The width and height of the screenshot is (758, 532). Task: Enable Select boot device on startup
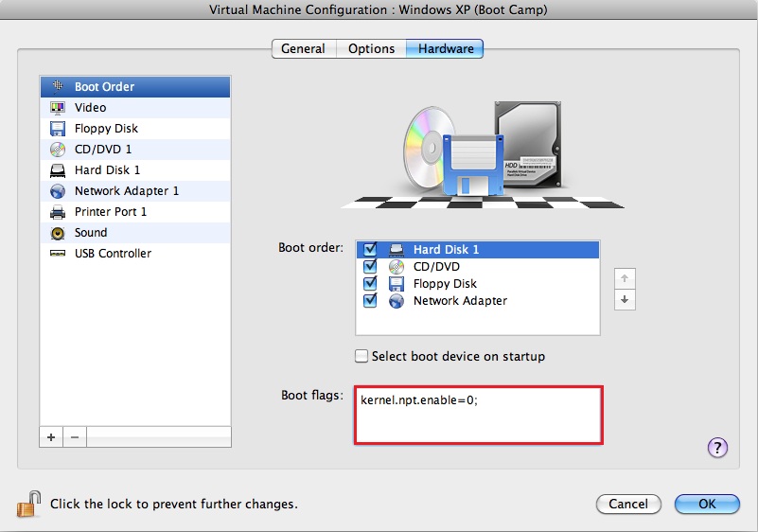point(361,357)
